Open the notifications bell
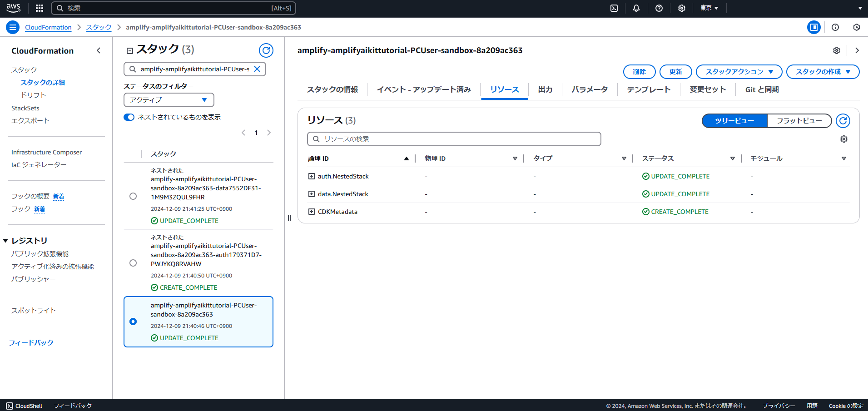The image size is (868, 411). click(636, 8)
